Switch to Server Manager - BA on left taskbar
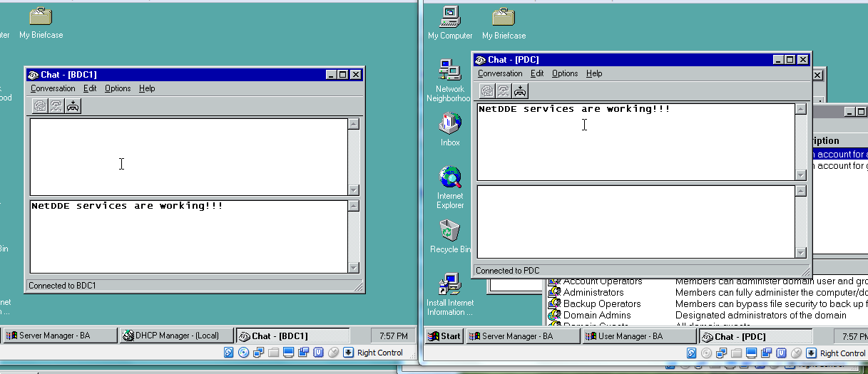Viewport: 868px width, 374px height. click(61, 336)
